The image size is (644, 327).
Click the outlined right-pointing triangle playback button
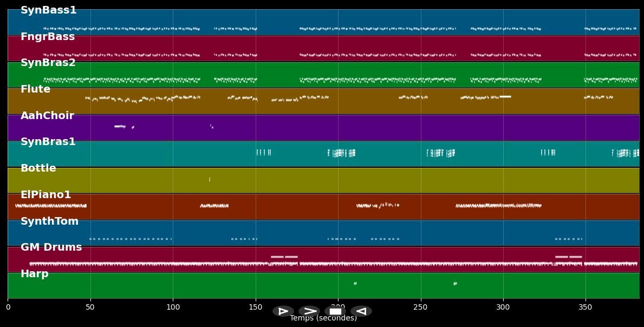point(283,311)
